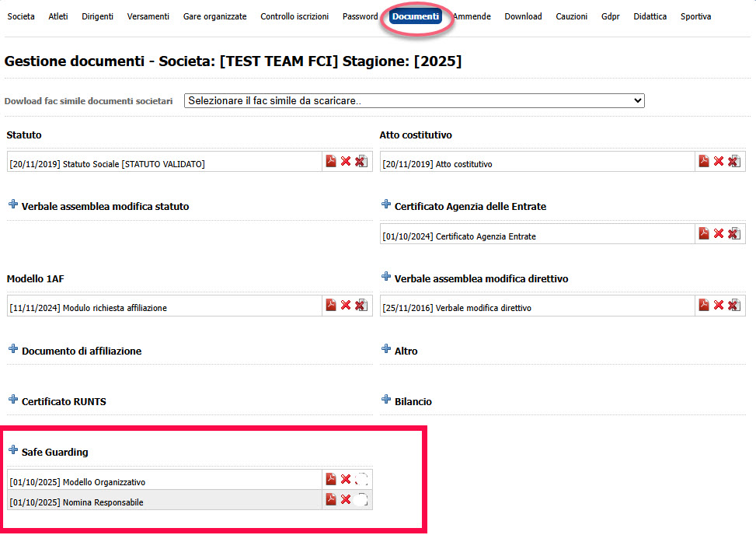This screenshot has width=756, height=542.
Task: Click the Documento di affiliazione heading link
Action: 82,351
